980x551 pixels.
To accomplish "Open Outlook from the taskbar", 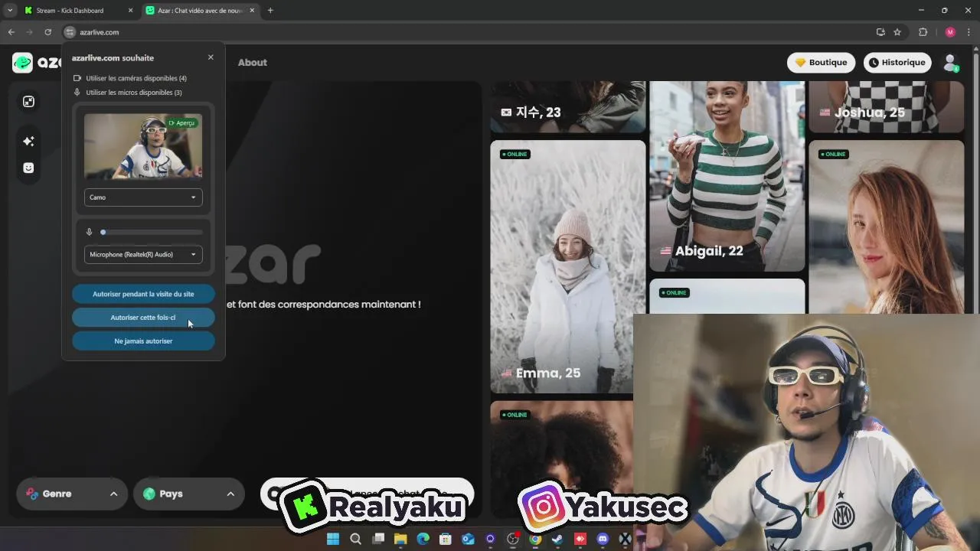I will tap(468, 540).
